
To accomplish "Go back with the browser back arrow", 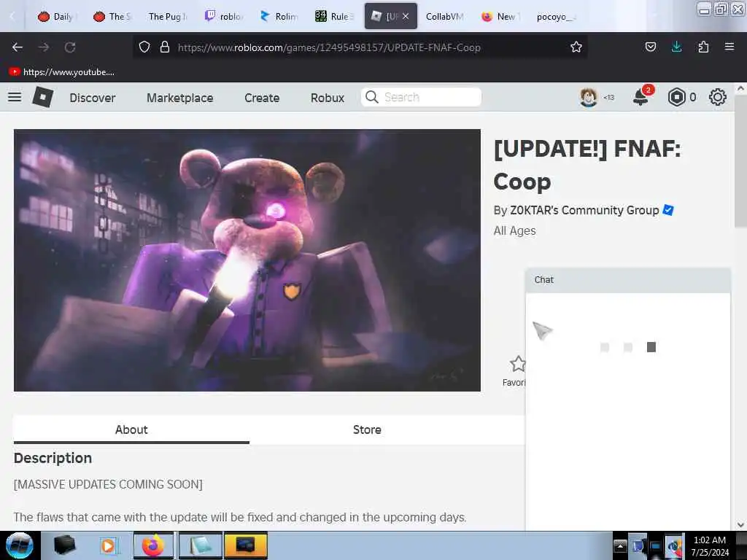I will (x=18, y=47).
